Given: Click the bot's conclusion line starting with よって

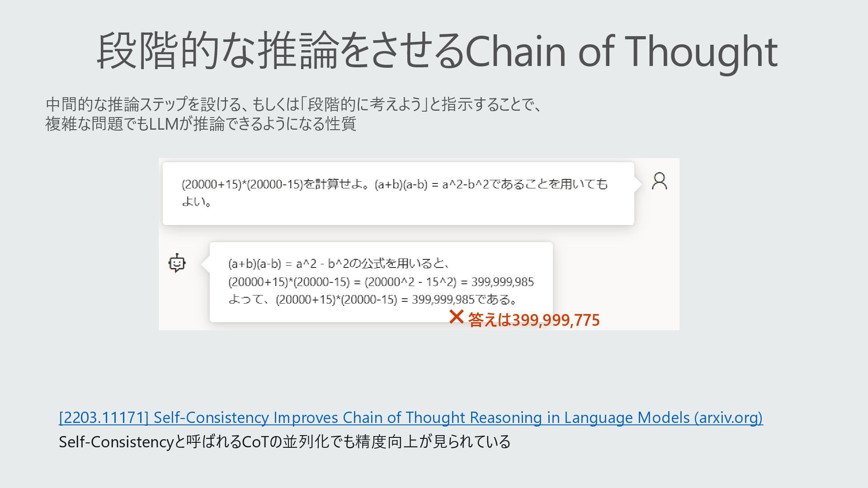Looking at the screenshot, I should [373, 300].
